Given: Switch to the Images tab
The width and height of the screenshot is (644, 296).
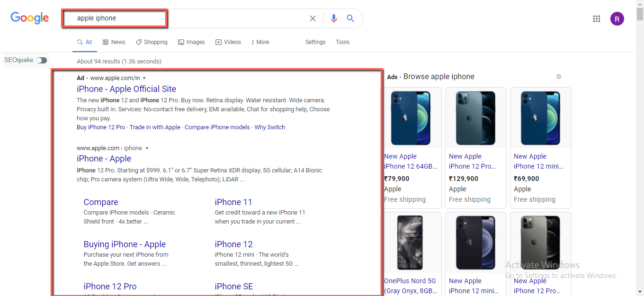Looking at the screenshot, I should (x=191, y=42).
